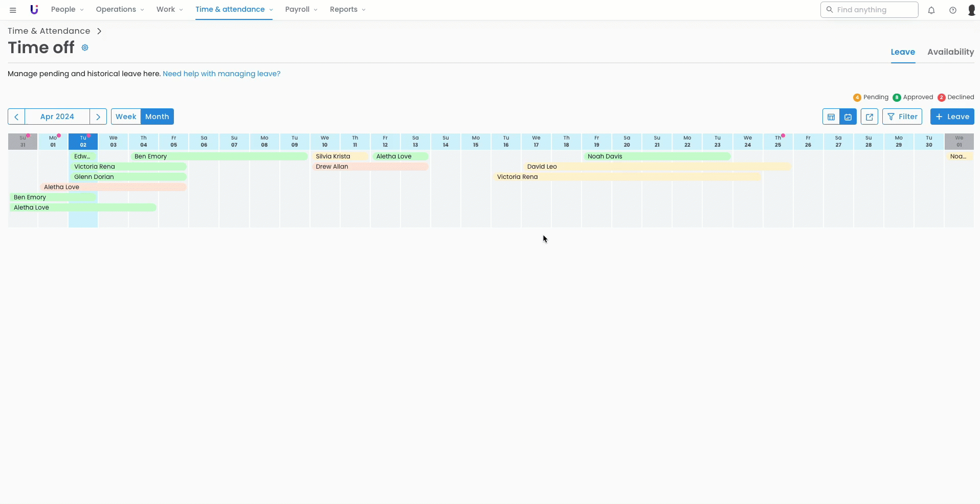Viewport: 980px width, 504px height.
Task: Go to the previous month arrow
Action: 16,117
